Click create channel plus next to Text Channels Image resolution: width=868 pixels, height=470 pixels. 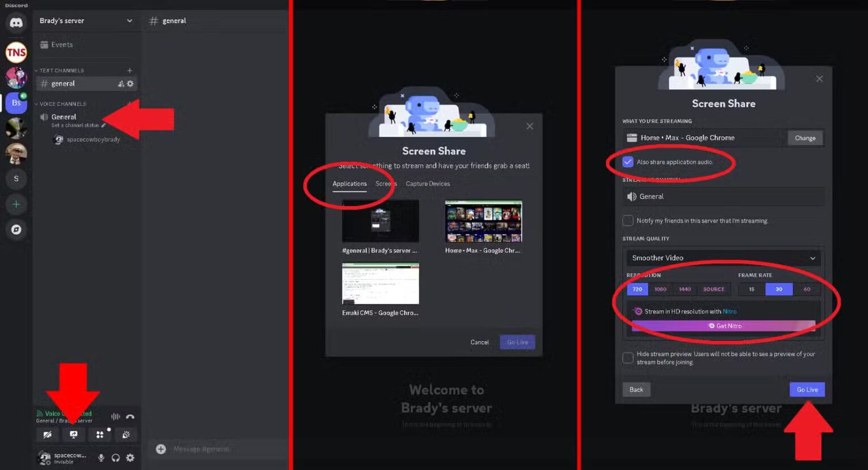129,71
